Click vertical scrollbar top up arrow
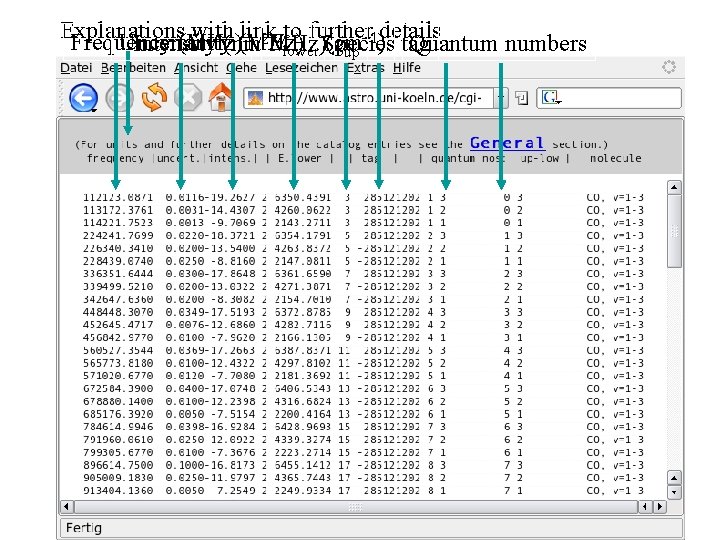 click(674, 187)
